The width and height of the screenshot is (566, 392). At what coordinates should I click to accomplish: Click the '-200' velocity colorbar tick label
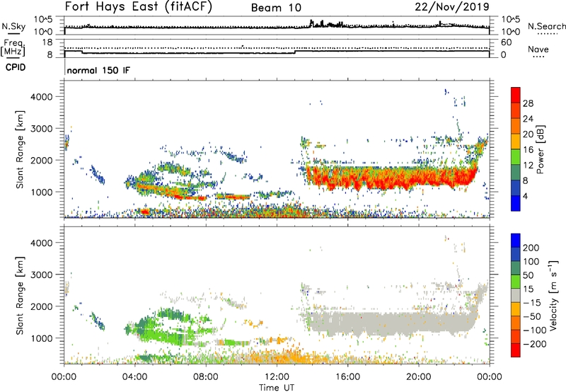tap(535, 344)
